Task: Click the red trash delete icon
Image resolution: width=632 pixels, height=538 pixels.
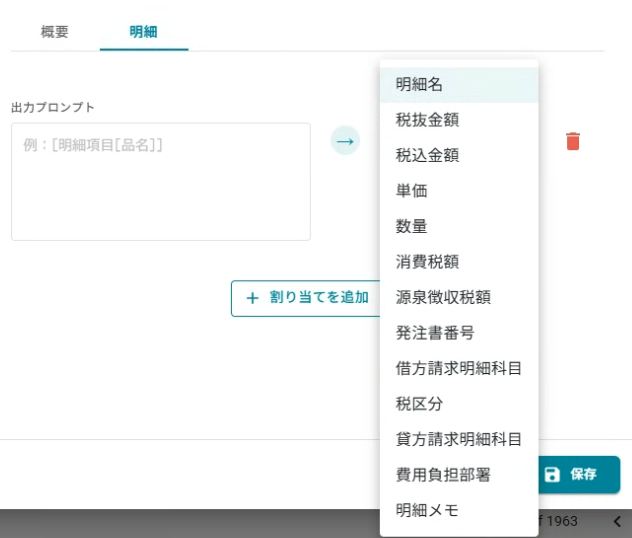Action: pos(573,141)
